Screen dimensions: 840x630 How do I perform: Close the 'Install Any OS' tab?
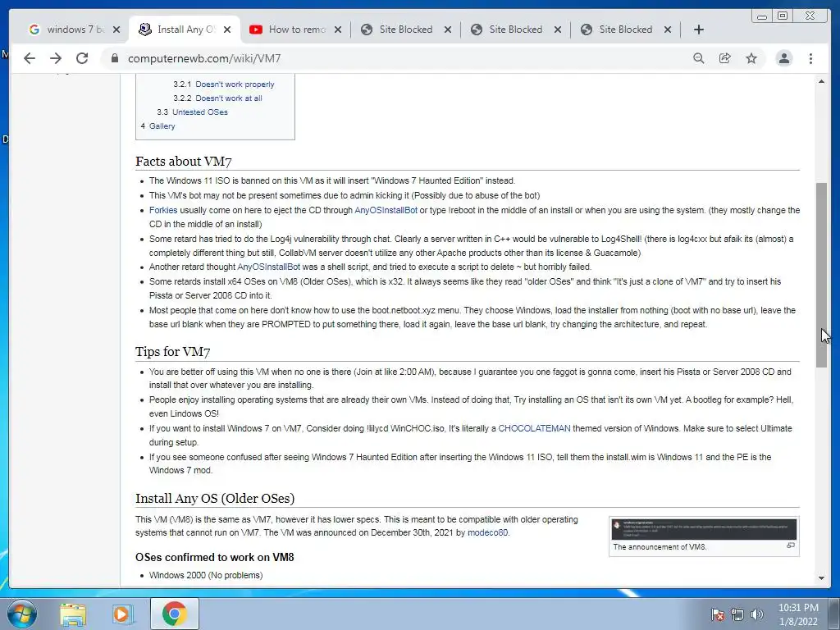227,30
